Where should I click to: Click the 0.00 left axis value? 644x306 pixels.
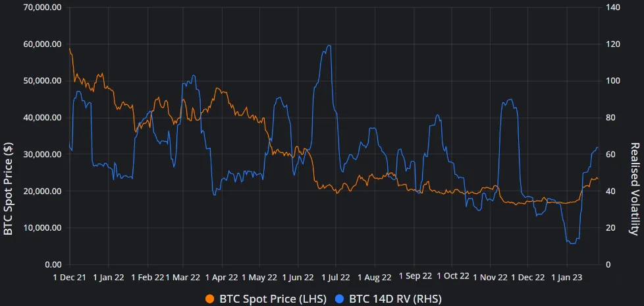[x=53, y=264]
